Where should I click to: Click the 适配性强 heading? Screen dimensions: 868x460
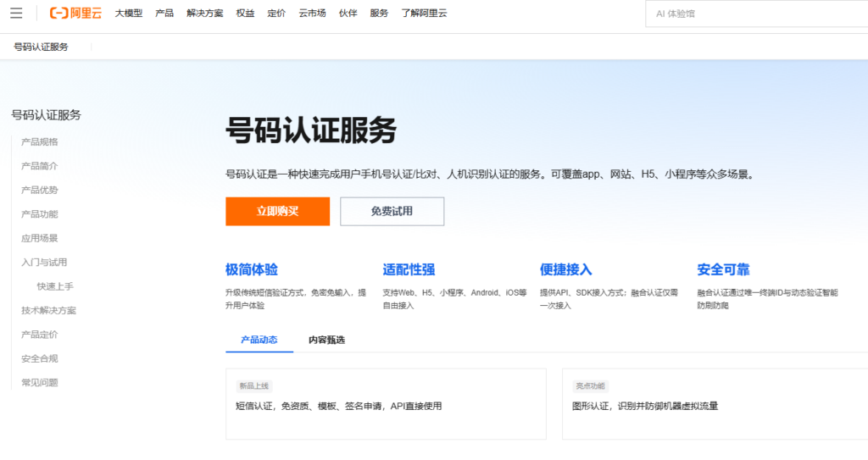[x=409, y=269]
